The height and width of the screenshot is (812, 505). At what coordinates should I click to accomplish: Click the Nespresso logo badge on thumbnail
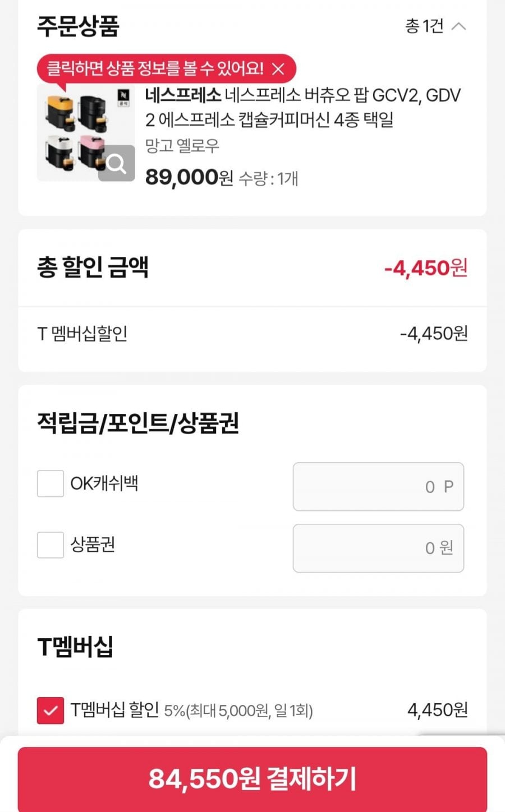coord(123,98)
